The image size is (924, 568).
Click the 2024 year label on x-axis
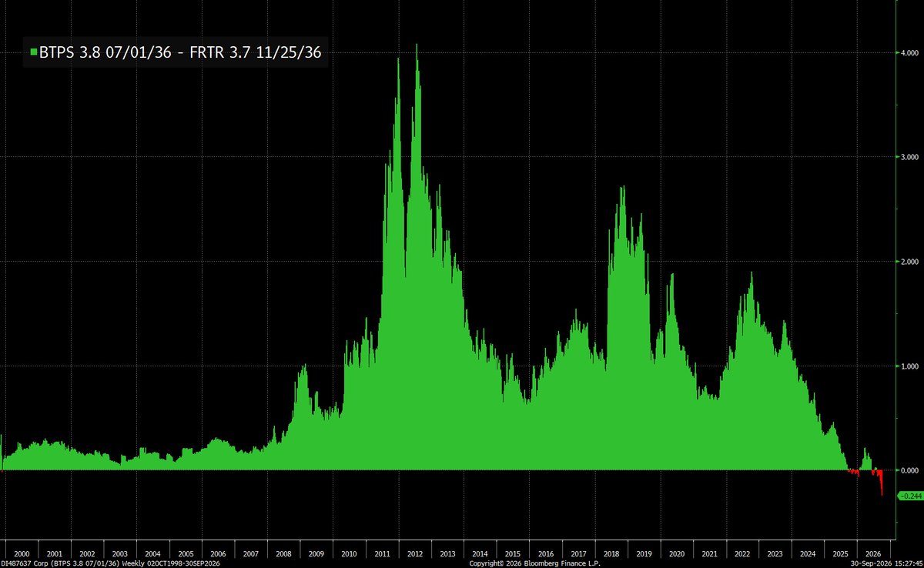pyautogui.click(x=808, y=553)
